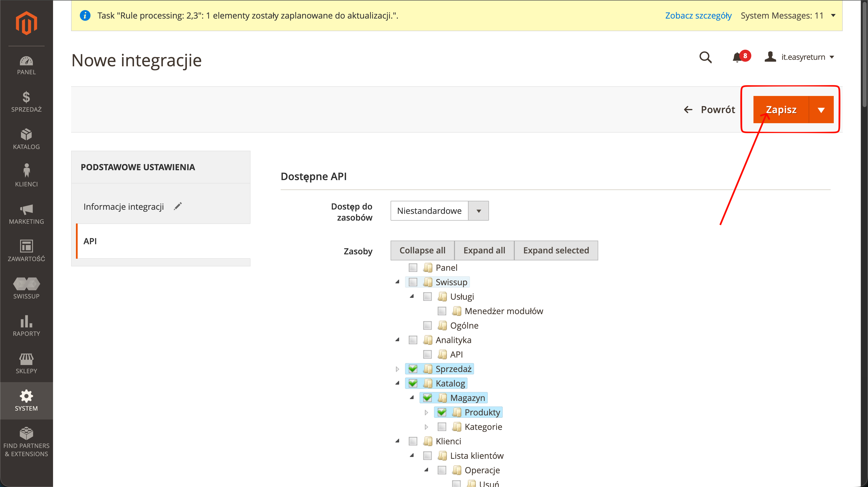Click the Expand all button
Viewport: 868px width, 487px height.
click(x=484, y=250)
